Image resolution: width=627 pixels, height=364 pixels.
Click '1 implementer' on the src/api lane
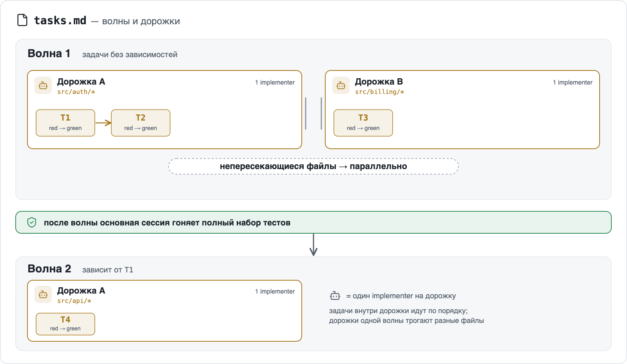coord(275,291)
